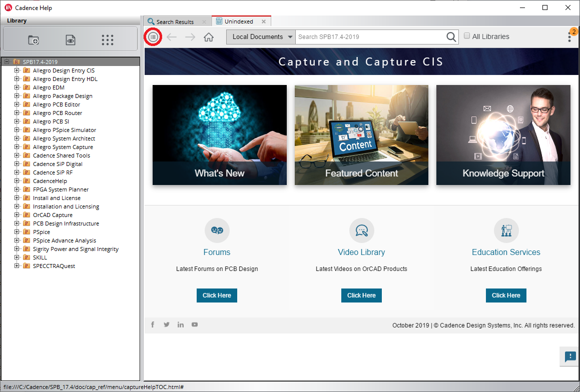Viewport: 580px width, 392px height.
Task: Select Allegro Package Design item
Action: coord(63,95)
